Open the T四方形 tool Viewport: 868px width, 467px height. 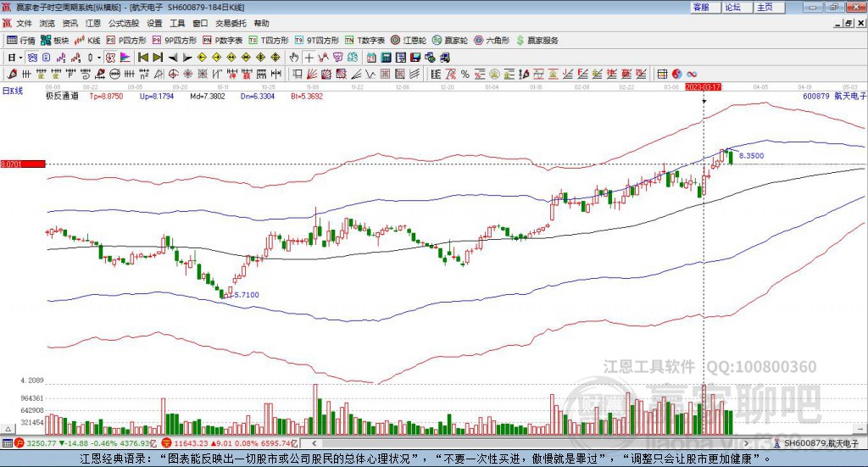point(269,41)
